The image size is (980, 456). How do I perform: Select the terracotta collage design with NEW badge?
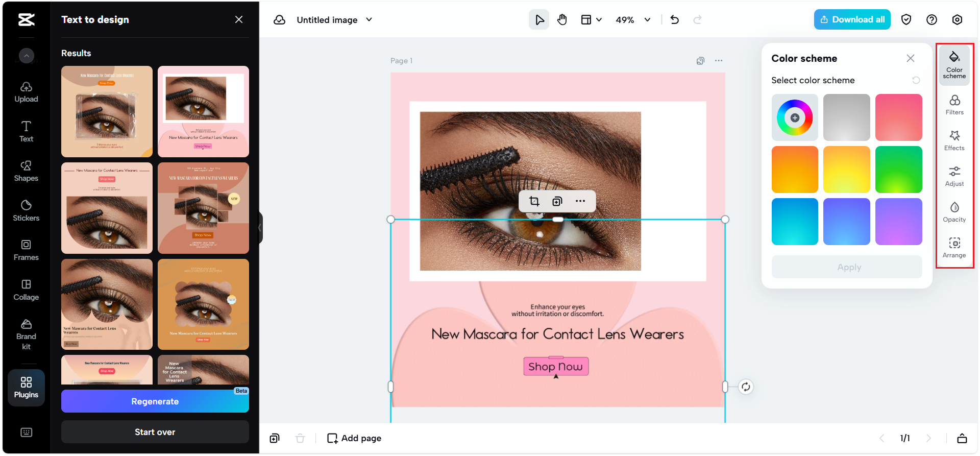tap(203, 208)
